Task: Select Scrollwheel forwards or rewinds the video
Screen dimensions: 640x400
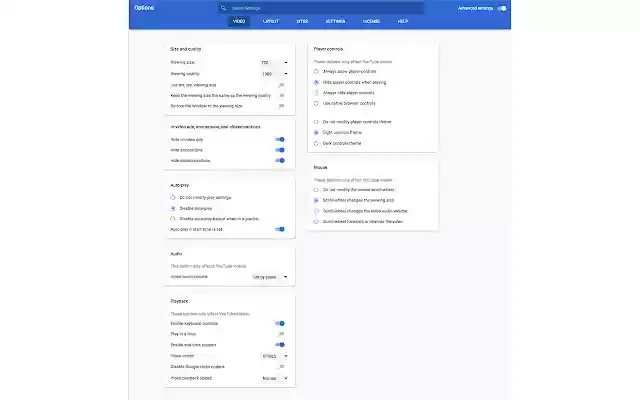Action: pyautogui.click(x=316, y=222)
